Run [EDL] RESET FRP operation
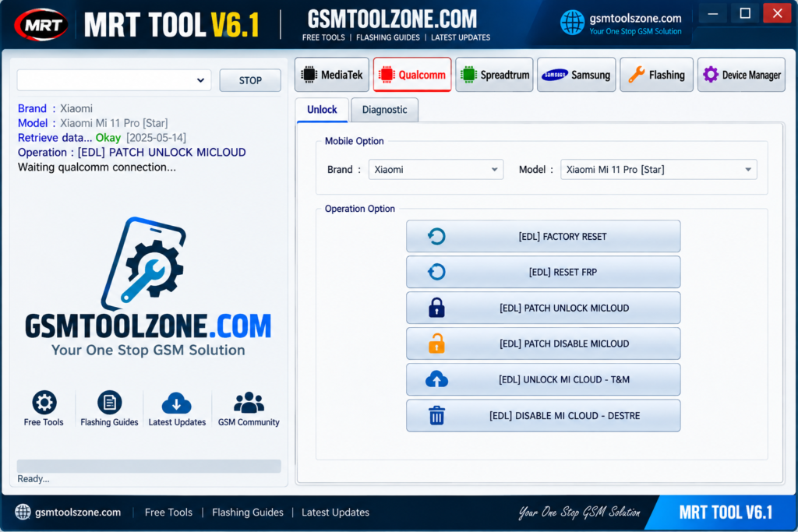The image size is (798, 532). [543, 272]
